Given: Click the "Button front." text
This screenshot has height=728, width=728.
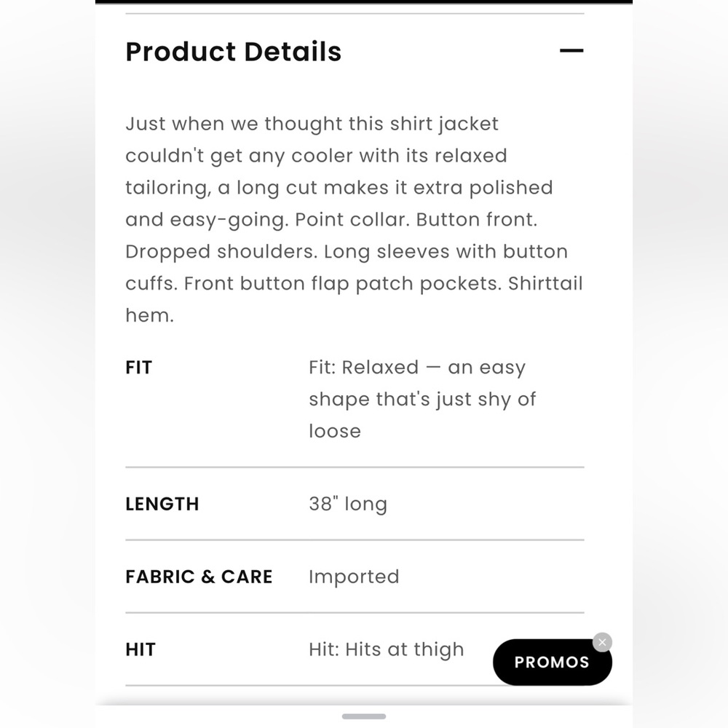Looking at the screenshot, I should 476,220.
